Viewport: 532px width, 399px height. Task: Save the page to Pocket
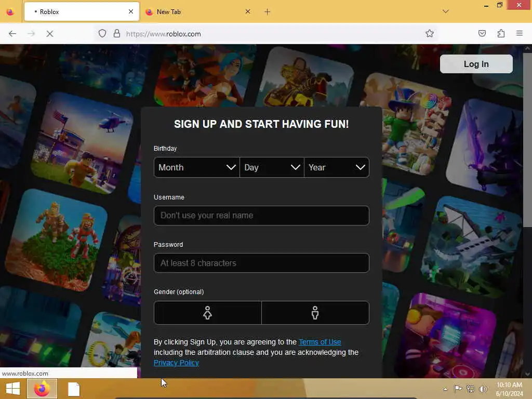click(x=482, y=33)
